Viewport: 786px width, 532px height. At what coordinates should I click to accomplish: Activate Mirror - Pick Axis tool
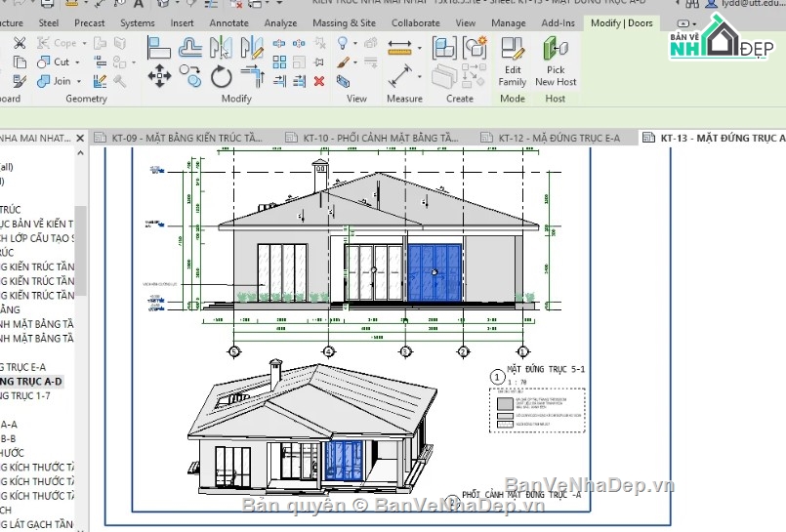pos(221,48)
